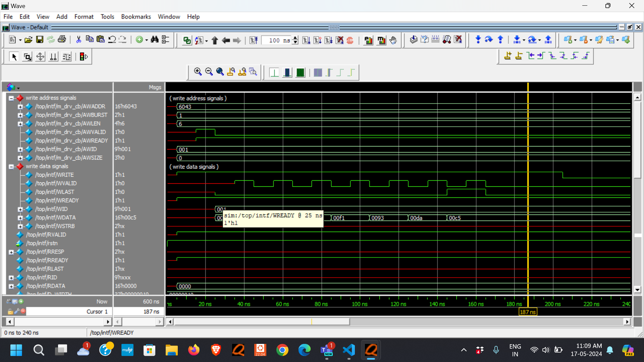This screenshot has height=362, width=644.
Task: Open the Bookmarks menu
Action: coord(136,17)
